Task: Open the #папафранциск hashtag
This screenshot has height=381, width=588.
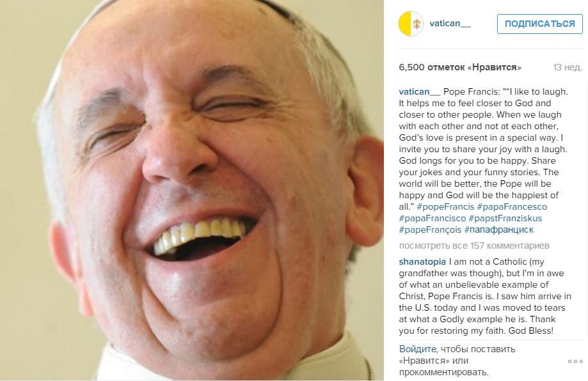Action: point(499,230)
